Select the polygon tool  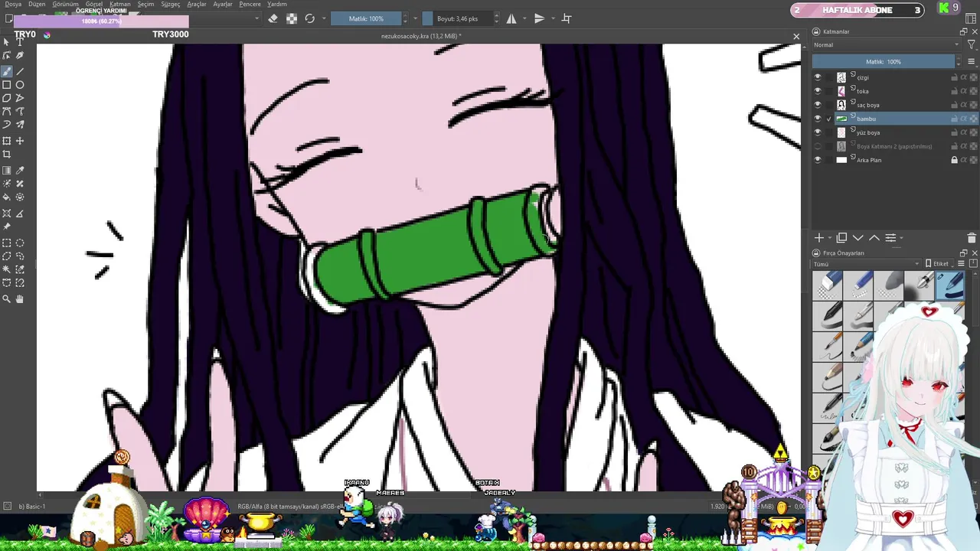[x=7, y=98]
